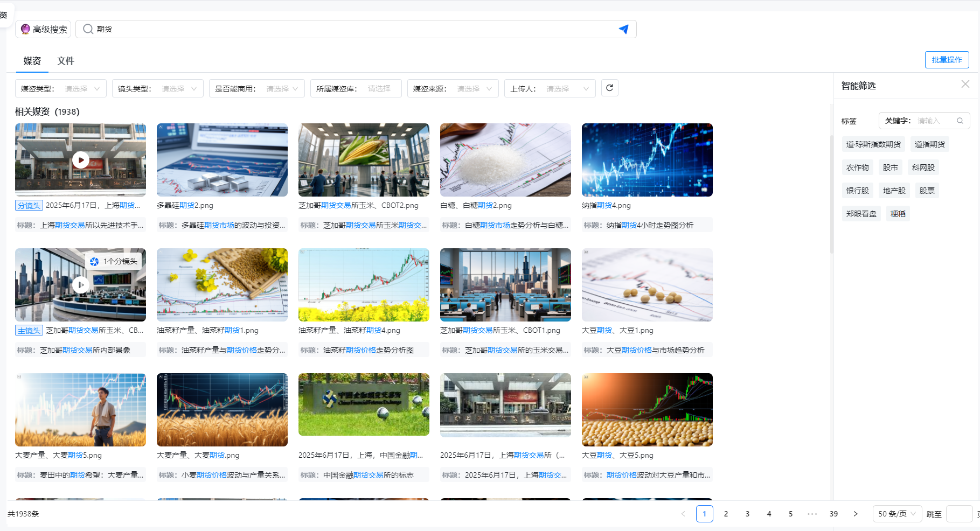980x531 pixels.
Task: Open 上传人 dropdown
Action: click(550, 88)
